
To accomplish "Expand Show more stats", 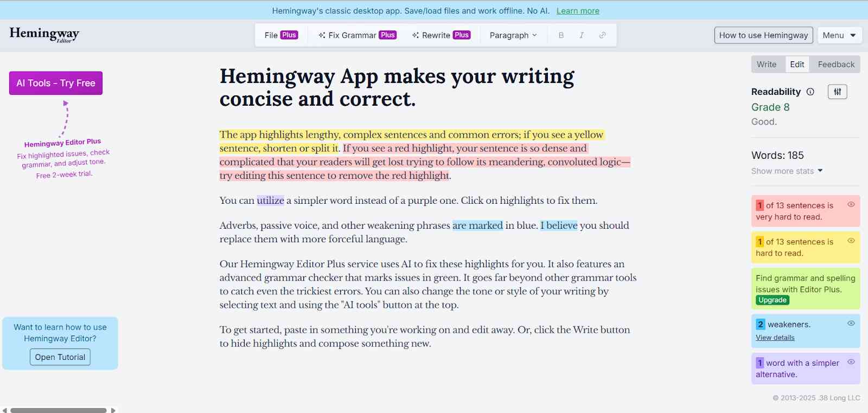I will coord(787,171).
